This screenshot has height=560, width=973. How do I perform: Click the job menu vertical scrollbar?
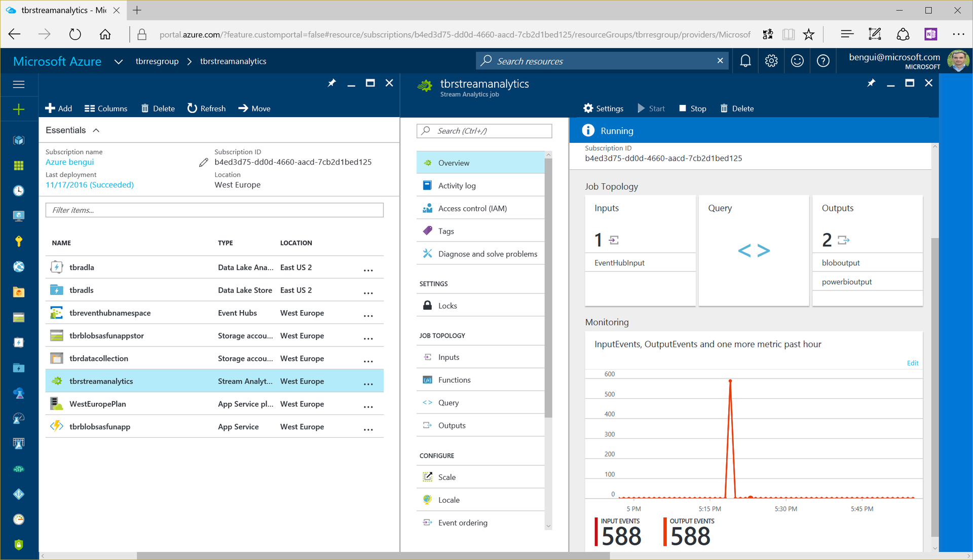pos(548,287)
